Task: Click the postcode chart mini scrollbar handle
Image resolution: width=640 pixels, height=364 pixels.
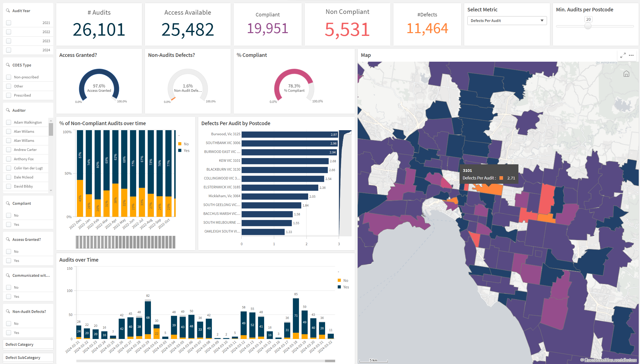Action: (x=345, y=132)
